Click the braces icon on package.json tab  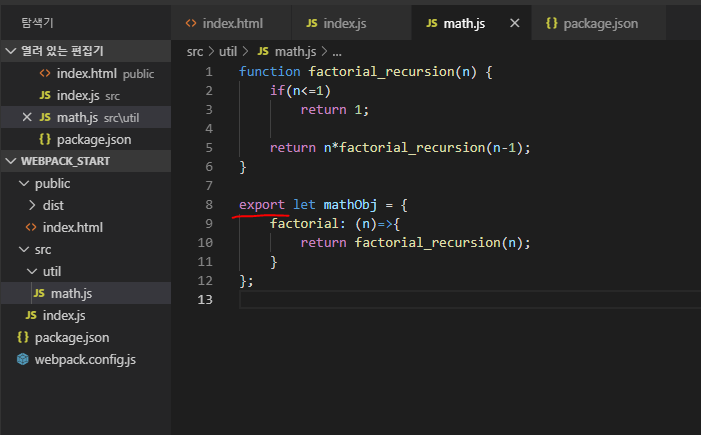coord(552,23)
